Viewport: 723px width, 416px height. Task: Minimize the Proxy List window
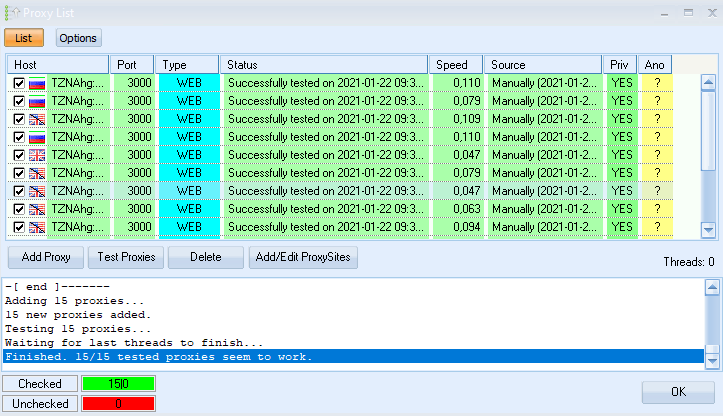click(x=664, y=13)
